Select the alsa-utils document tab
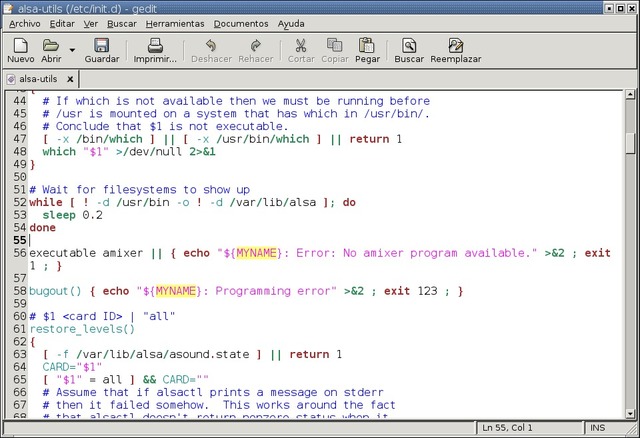This screenshot has height=438, width=640. (x=38, y=79)
